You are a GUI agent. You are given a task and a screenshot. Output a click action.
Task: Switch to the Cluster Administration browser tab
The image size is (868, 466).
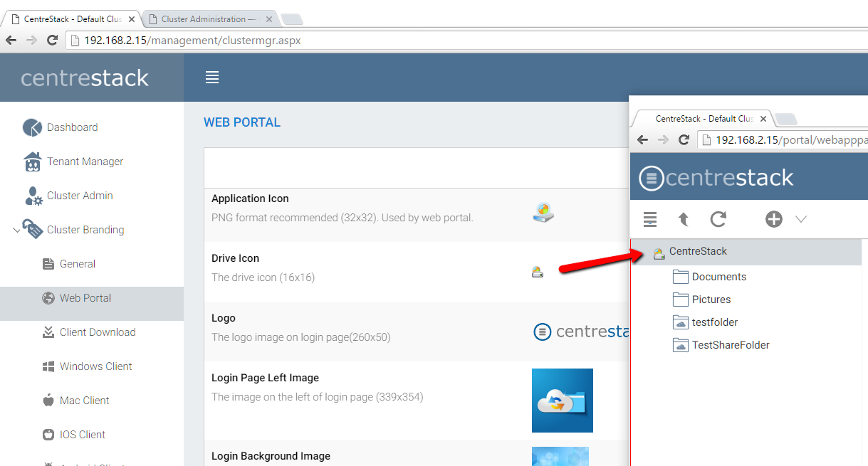point(206,18)
